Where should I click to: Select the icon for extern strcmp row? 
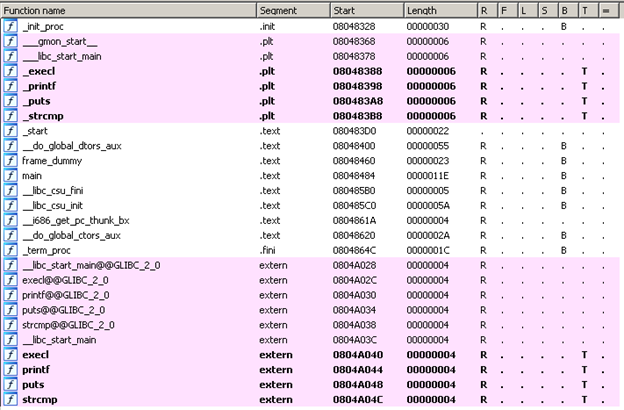coord(10,399)
